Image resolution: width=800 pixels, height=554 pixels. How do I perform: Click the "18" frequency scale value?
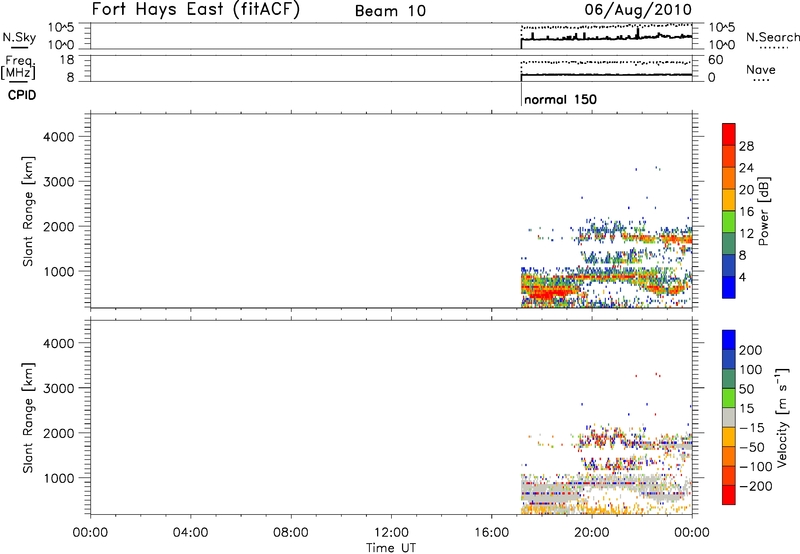(x=67, y=60)
